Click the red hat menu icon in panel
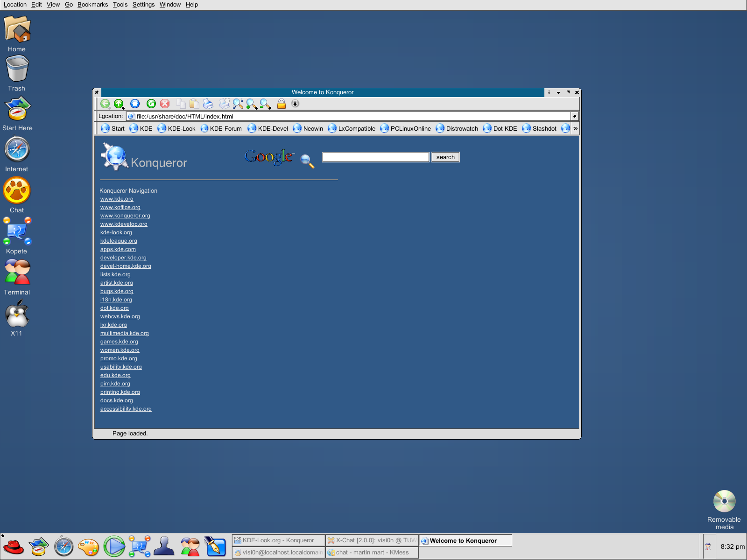 tap(13, 547)
